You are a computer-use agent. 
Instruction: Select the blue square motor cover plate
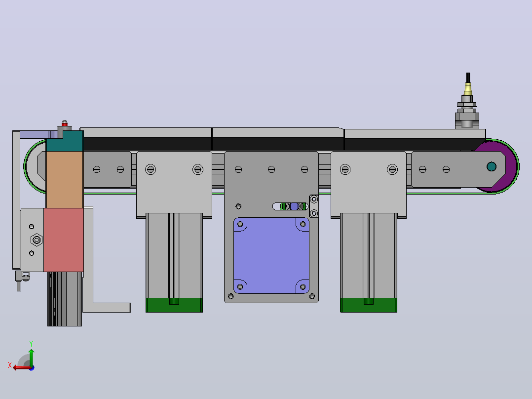[x=271, y=255]
